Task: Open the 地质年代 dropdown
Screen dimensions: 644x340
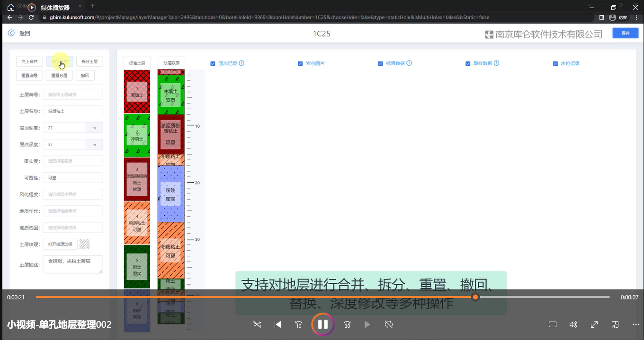Action: click(x=73, y=211)
